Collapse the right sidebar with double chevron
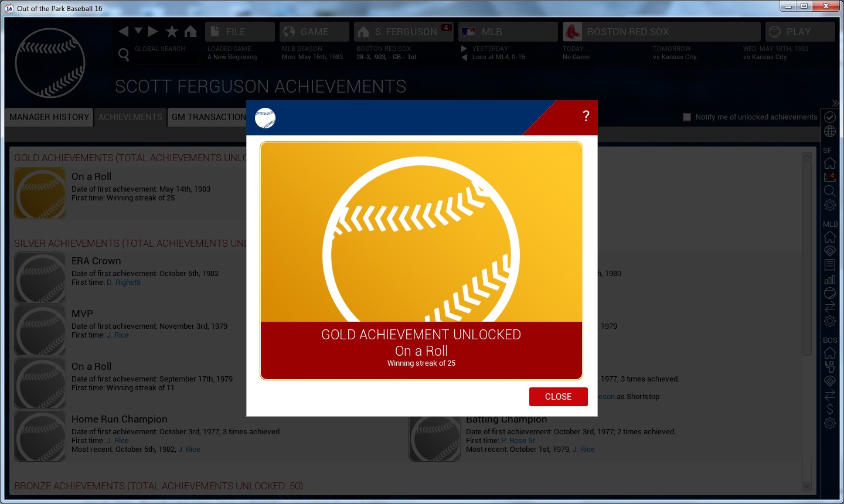This screenshot has height=504, width=844. 835,103
